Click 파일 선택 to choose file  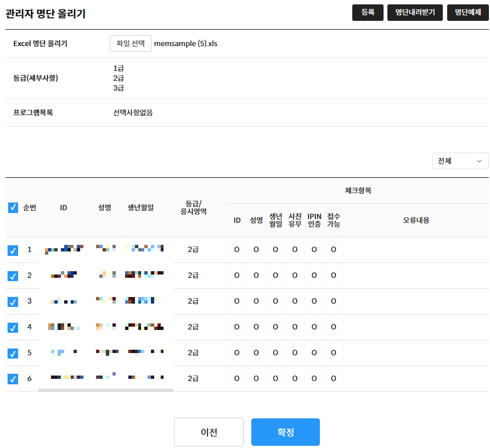[131, 43]
